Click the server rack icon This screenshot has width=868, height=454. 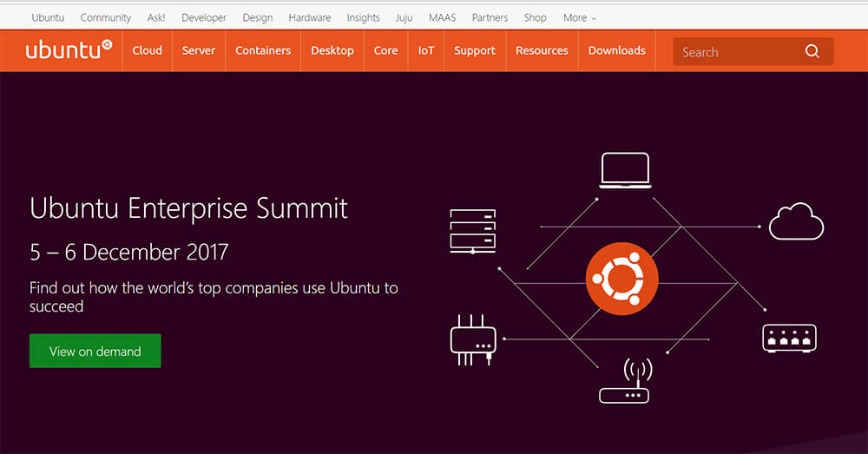[x=473, y=231]
